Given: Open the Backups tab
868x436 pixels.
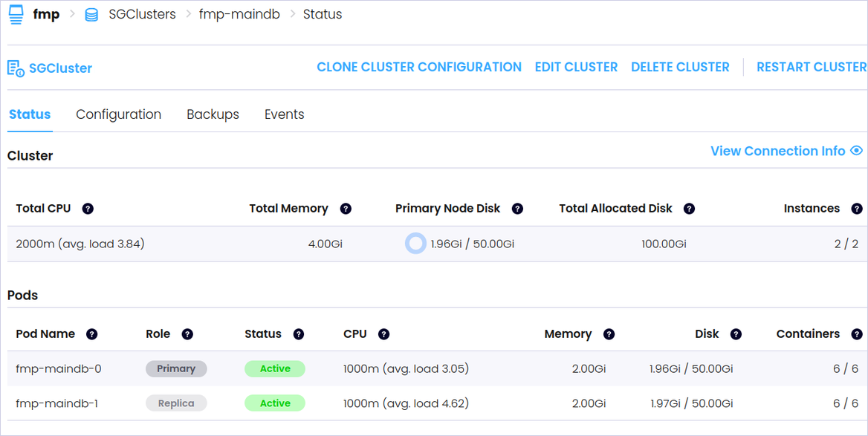Looking at the screenshot, I should point(213,114).
